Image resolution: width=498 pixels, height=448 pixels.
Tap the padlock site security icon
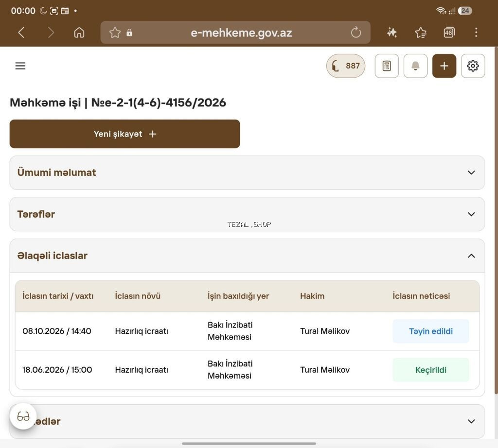pyautogui.click(x=129, y=33)
